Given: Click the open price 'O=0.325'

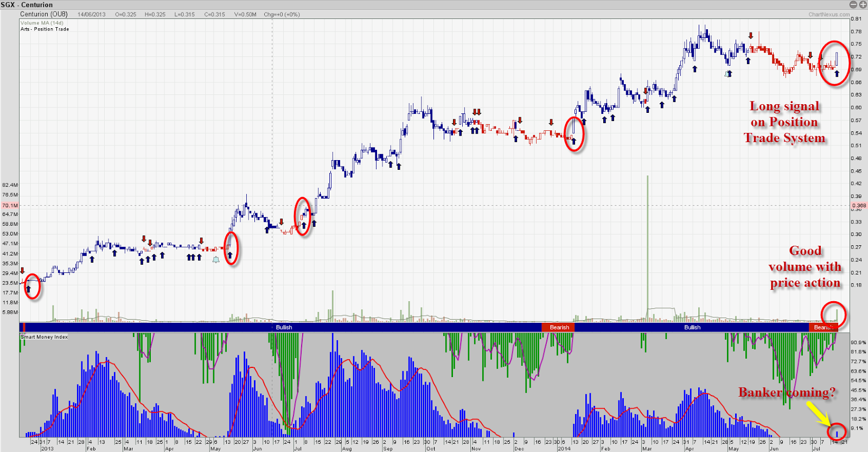Looking at the screenshot, I should click(x=126, y=15).
